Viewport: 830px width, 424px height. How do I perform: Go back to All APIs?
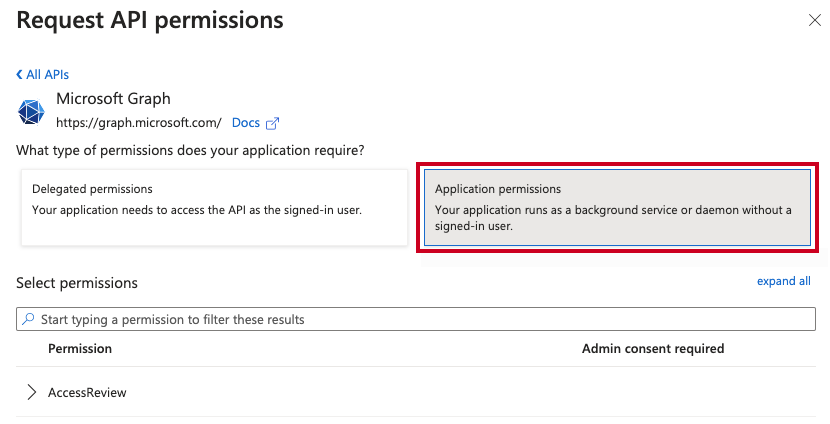tap(42, 75)
